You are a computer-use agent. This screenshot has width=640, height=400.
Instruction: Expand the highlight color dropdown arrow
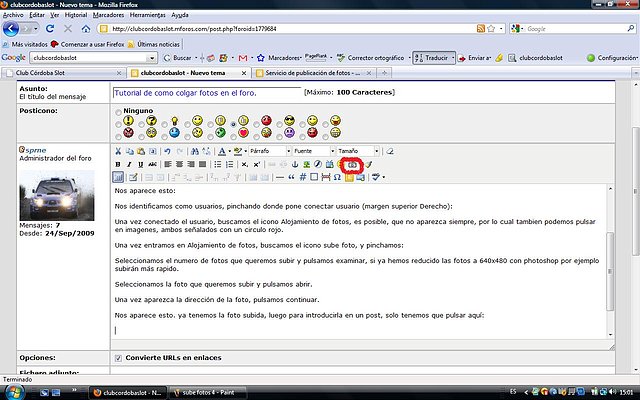coord(245,151)
